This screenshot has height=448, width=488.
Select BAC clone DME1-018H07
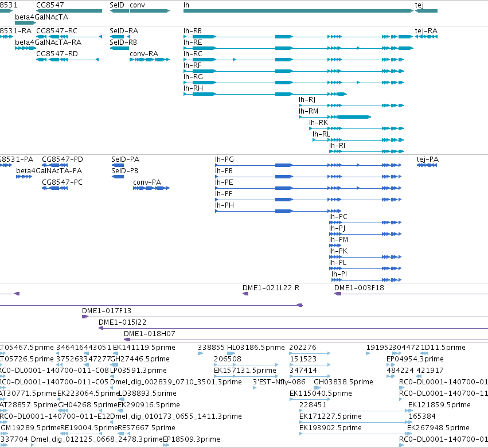pyautogui.click(x=306, y=340)
